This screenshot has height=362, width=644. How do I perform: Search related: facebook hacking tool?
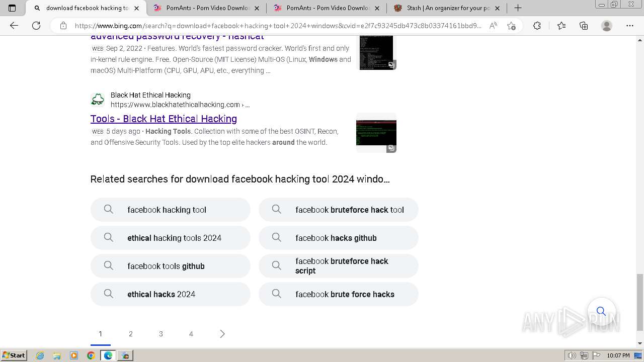[171, 210]
